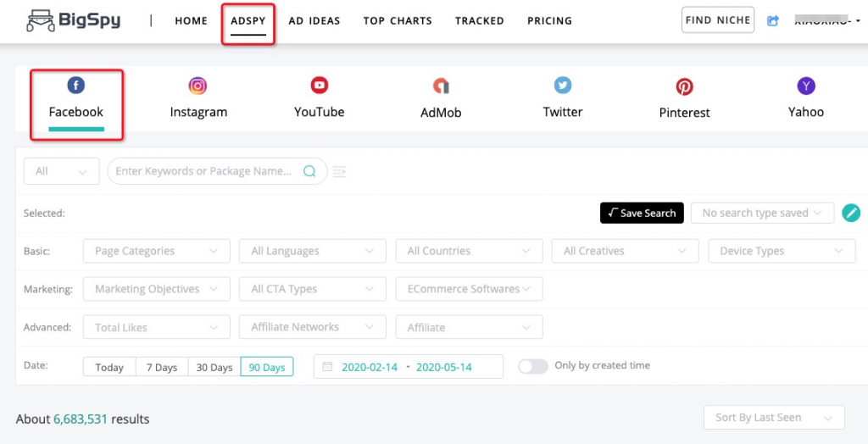Expand the All CTA Types dropdown
Screen dimensions: 868x444
point(313,289)
